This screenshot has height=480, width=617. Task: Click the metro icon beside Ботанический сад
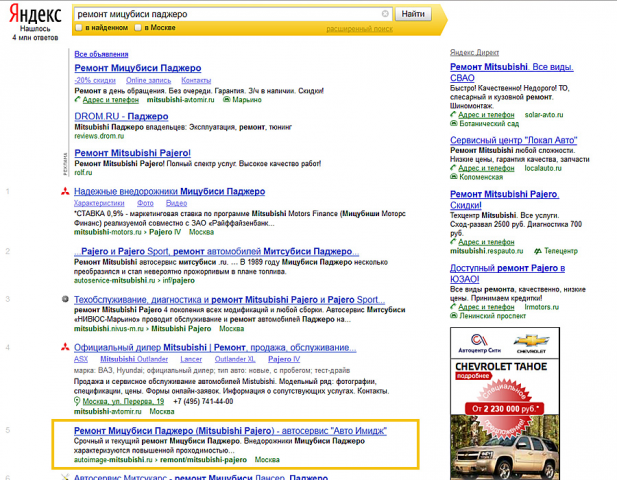453,124
